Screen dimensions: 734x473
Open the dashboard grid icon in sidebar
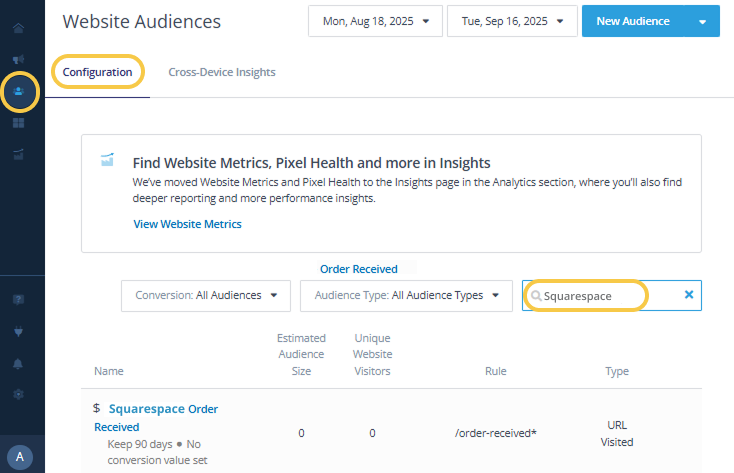[x=19, y=123]
